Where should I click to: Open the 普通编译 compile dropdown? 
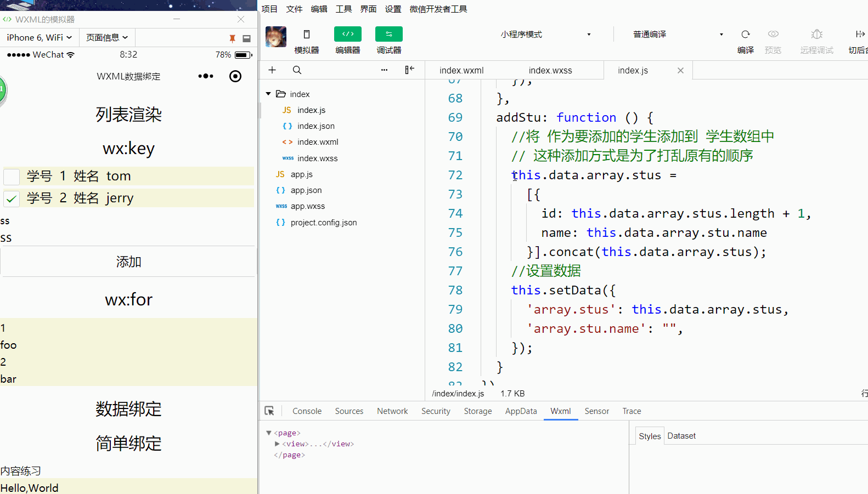click(678, 34)
